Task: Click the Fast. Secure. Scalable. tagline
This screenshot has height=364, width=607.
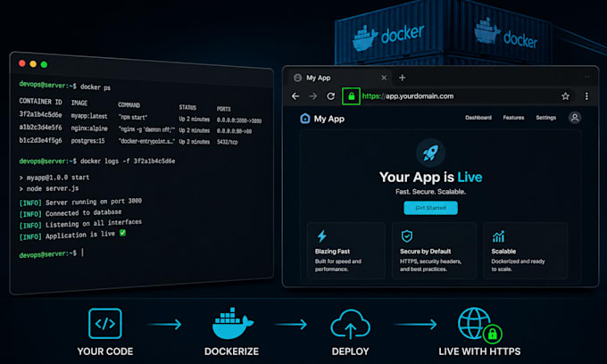Action: tap(430, 192)
